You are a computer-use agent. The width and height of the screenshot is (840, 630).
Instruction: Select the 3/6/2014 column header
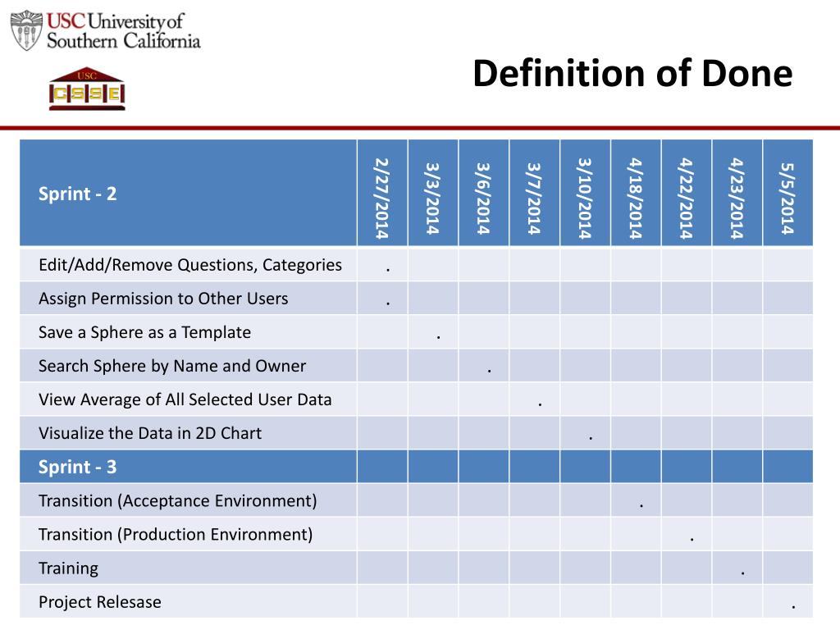tap(483, 193)
